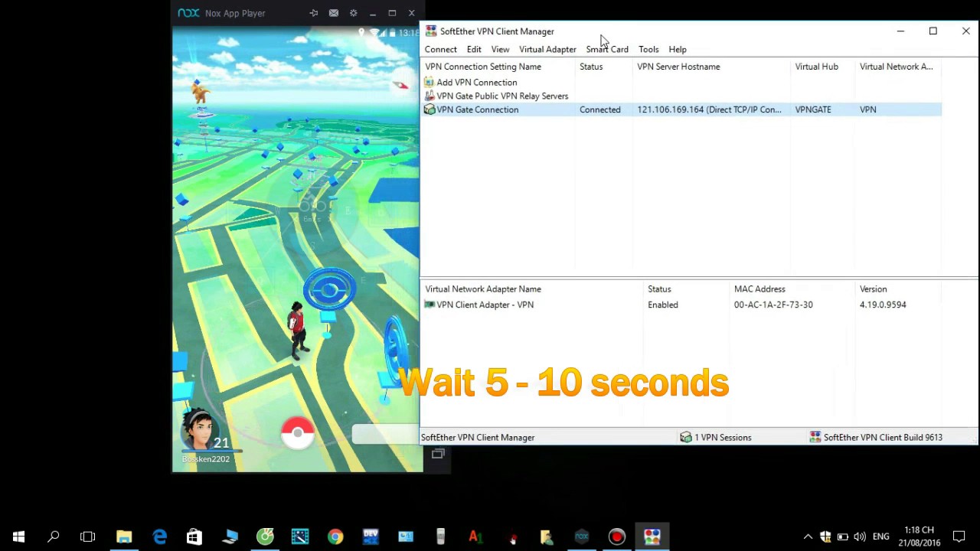Click the Nox pin-on-top icon
980x551 pixels.
tap(313, 13)
